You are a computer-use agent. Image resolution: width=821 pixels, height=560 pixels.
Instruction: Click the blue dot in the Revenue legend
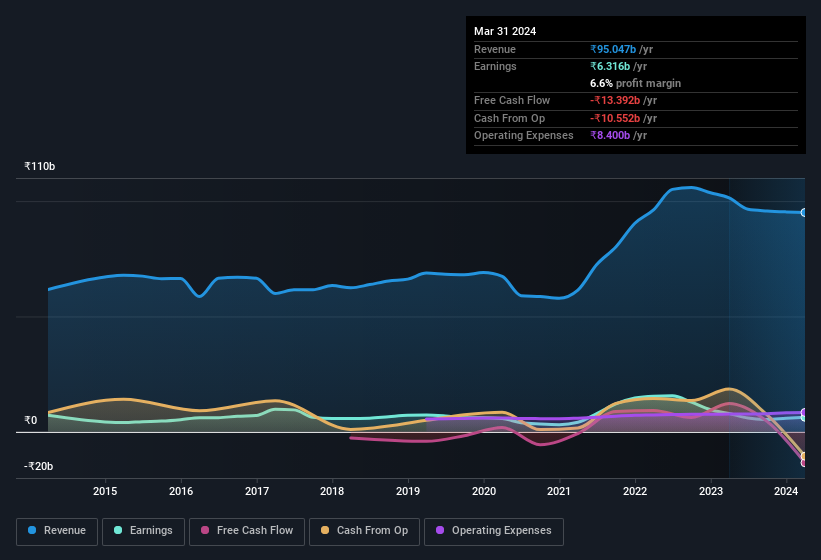point(33,531)
